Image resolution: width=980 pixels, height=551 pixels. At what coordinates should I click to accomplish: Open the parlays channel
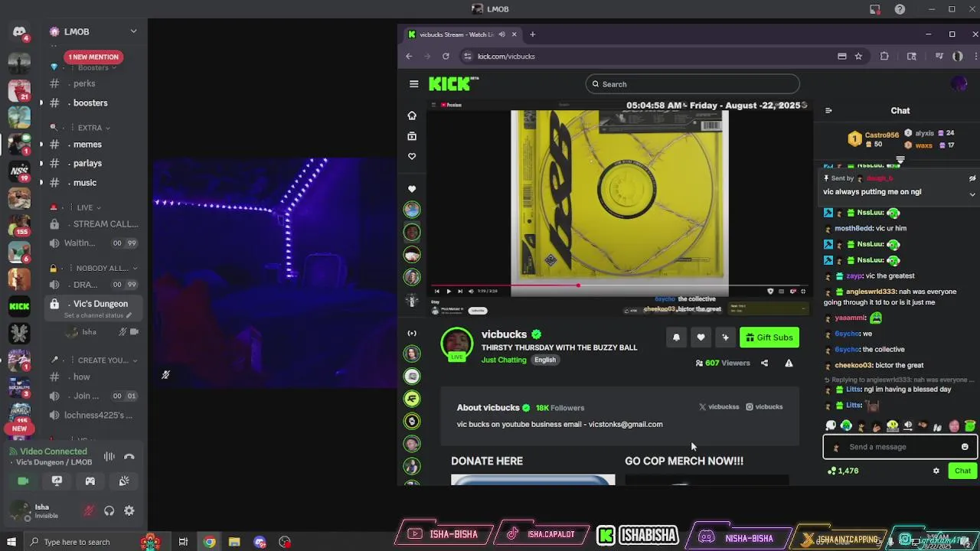[87, 163]
